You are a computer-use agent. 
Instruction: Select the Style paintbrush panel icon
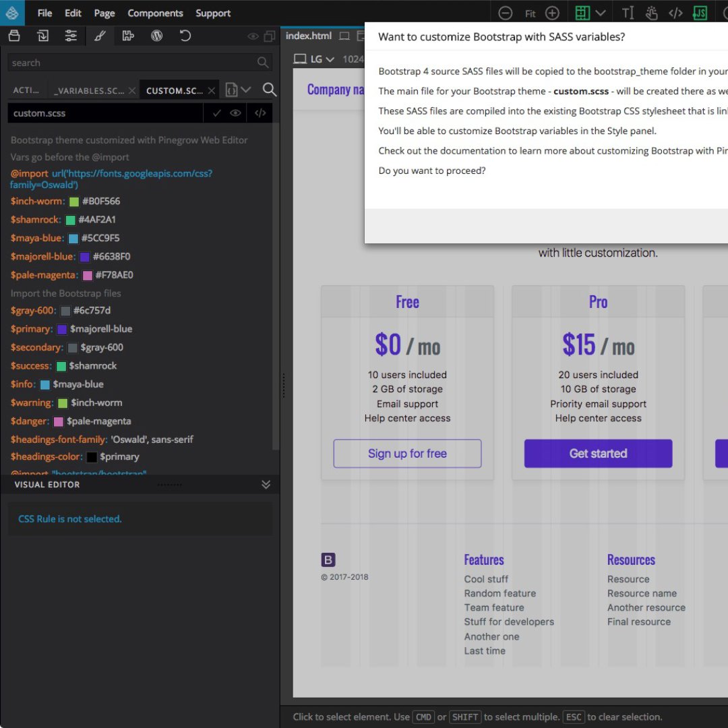click(x=100, y=36)
